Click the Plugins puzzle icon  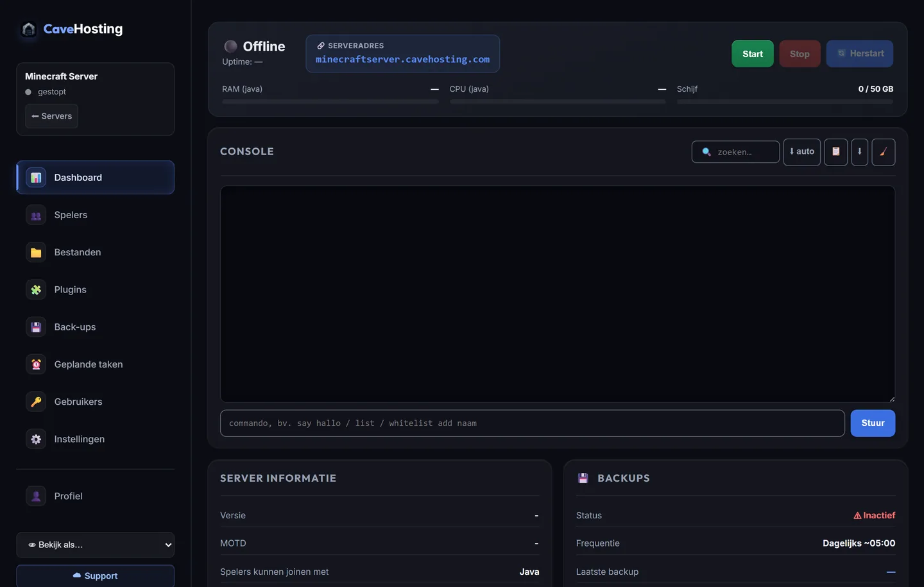tap(36, 289)
